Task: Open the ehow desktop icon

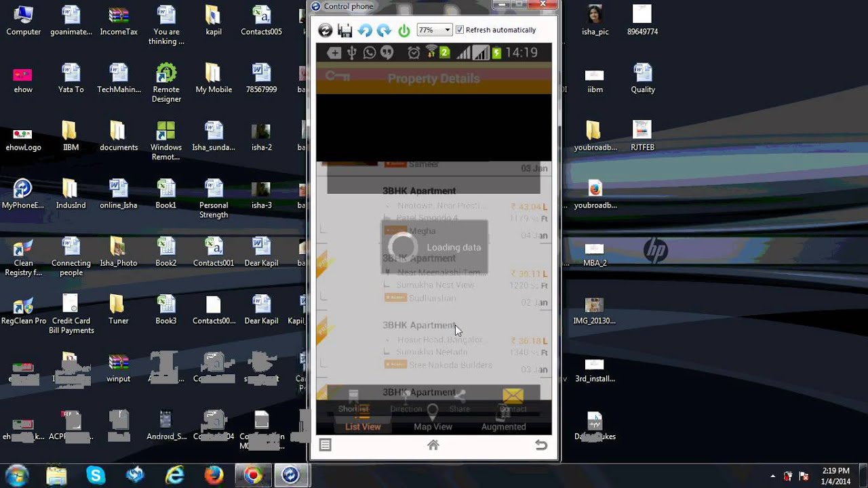Action: coord(23,79)
